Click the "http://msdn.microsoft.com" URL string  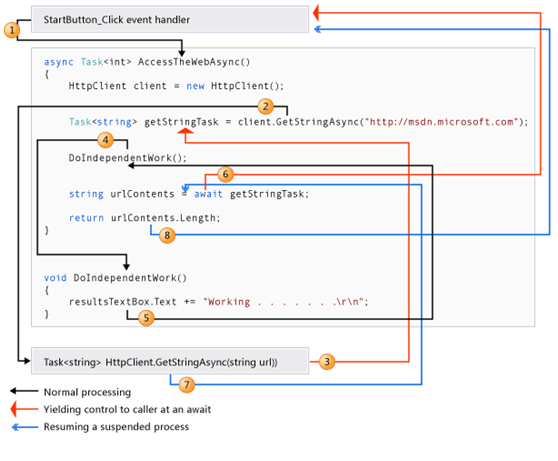[441, 122]
